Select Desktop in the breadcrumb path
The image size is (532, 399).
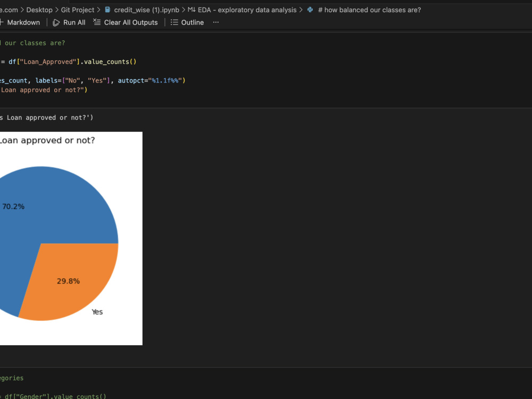39,10
